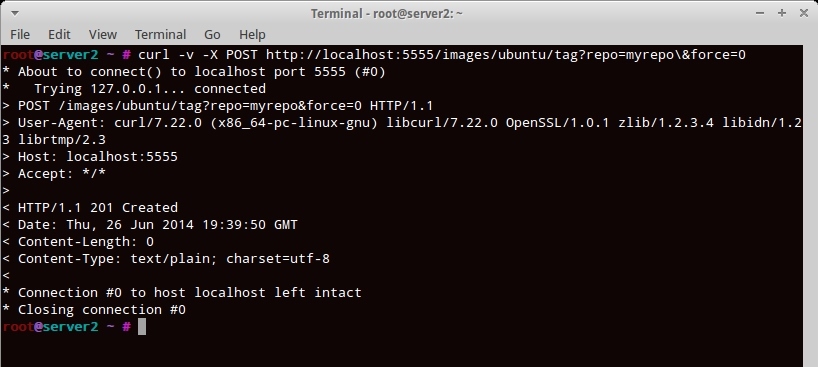This screenshot has height=367, width=818.
Task: Click the 'HTTP/1.1 201 Created' response line
Action: [98, 208]
